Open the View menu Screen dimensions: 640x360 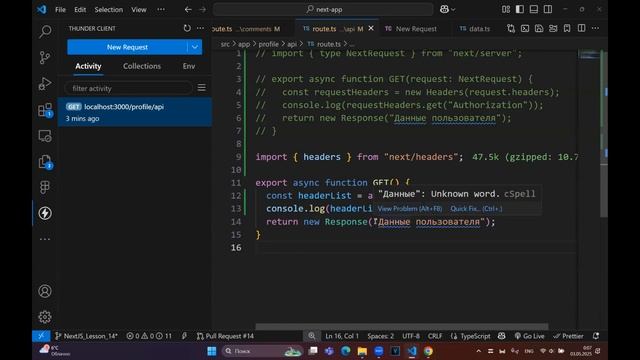click(139, 9)
